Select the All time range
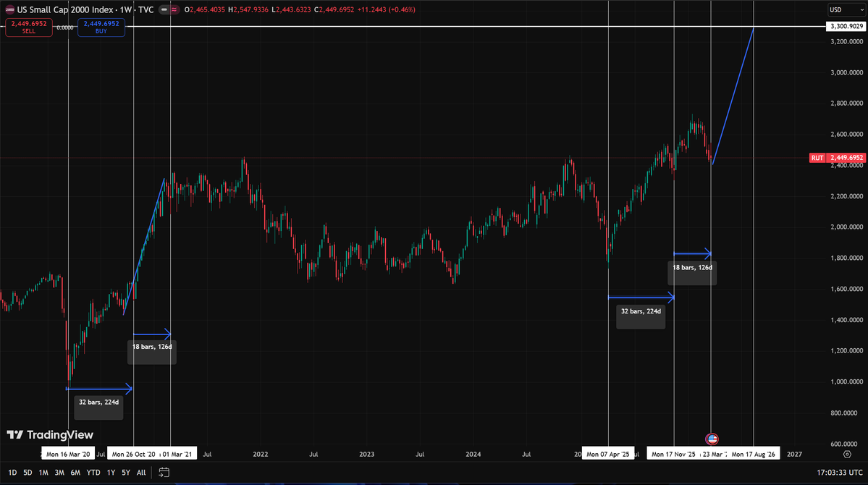This screenshot has width=868, height=485. (x=141, y=472)
